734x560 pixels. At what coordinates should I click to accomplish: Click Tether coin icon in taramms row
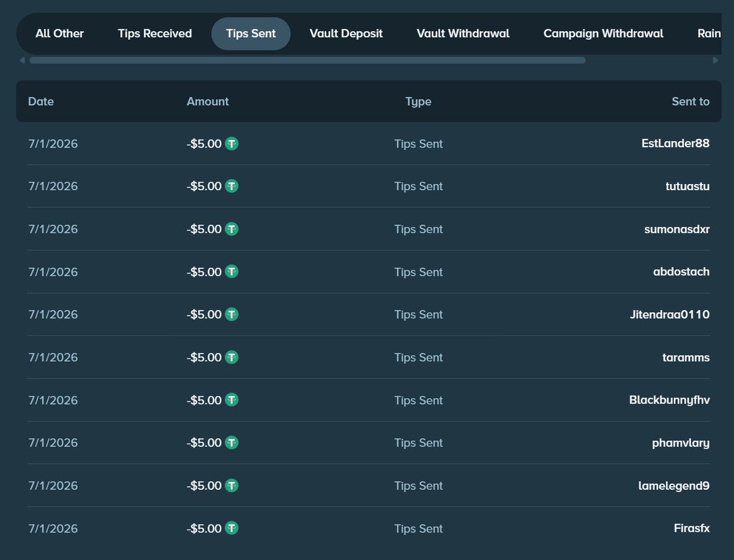[x=231, y=357]
